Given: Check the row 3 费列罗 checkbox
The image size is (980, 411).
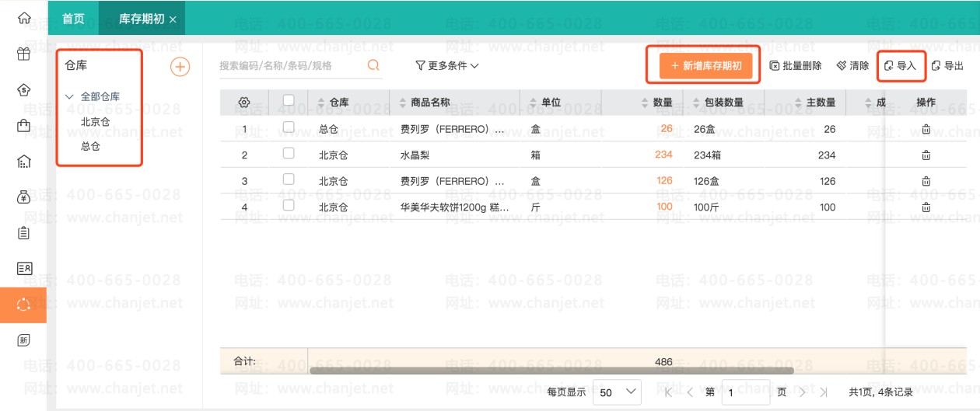Looking at the screenshot, I should pyautogui.click(x=289, y=179).
